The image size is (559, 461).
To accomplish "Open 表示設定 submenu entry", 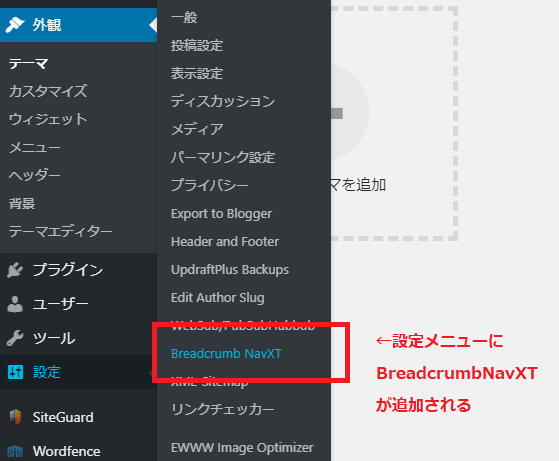I will coord(197,73).
